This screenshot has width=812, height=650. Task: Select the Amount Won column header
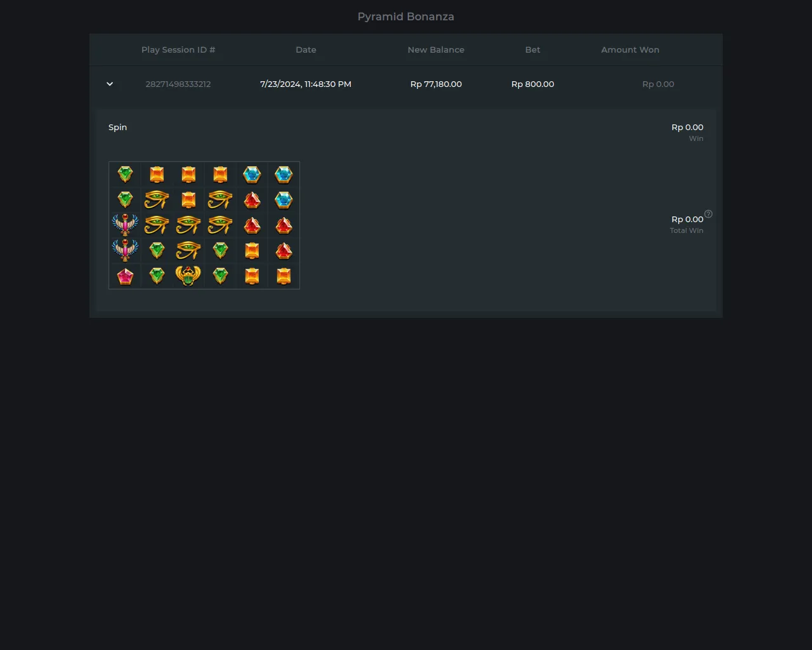pyautogui.click(x=630, y=50)
